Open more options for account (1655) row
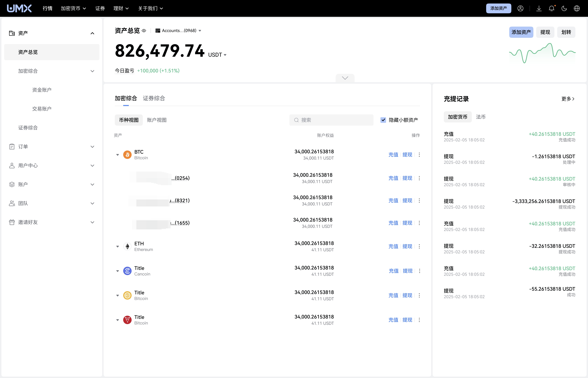The image size is (588, 378). [419, 223]
